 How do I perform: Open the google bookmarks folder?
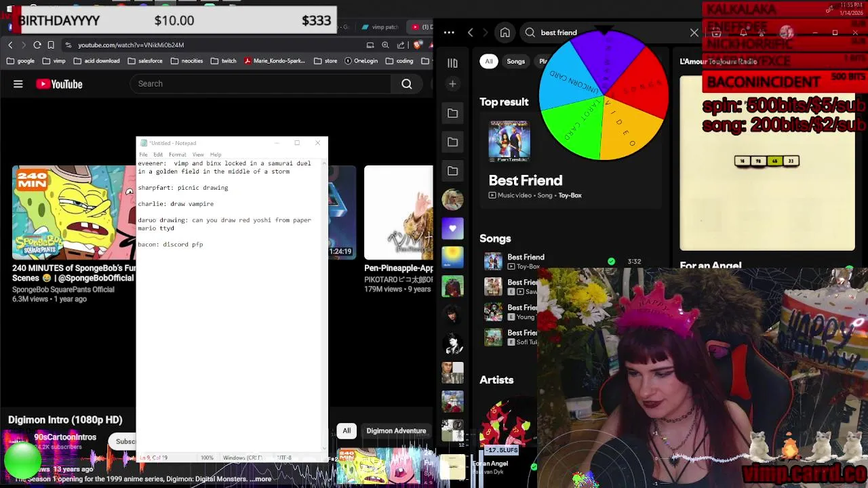click(x=21, y=60)
